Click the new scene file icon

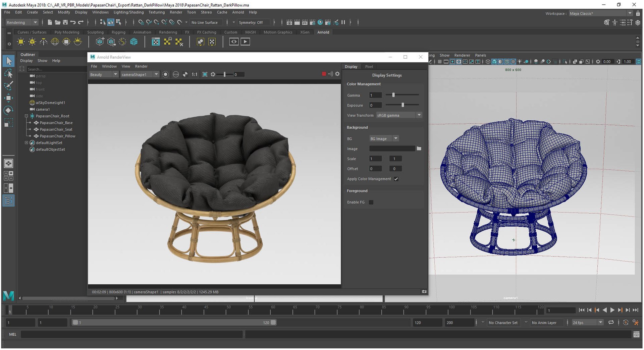point(50,22)
